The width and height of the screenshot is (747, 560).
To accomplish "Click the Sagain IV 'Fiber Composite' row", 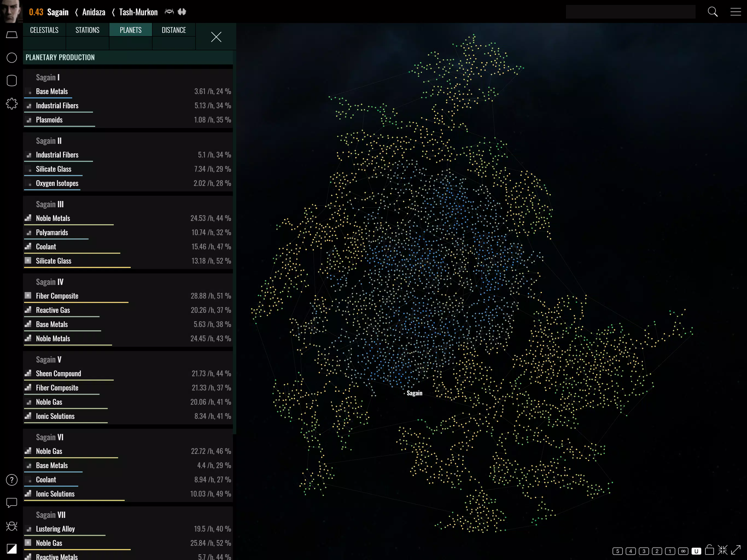I will pos(128,296).
